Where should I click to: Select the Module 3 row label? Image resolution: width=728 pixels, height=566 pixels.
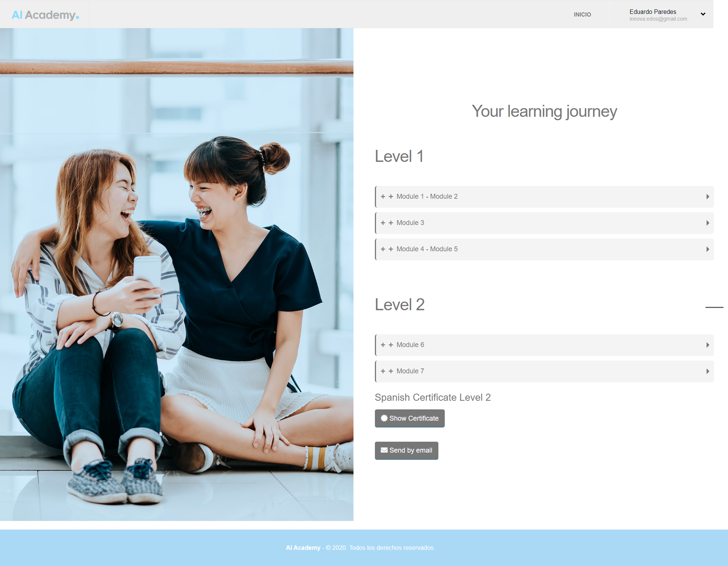click(x=410, y=223)
